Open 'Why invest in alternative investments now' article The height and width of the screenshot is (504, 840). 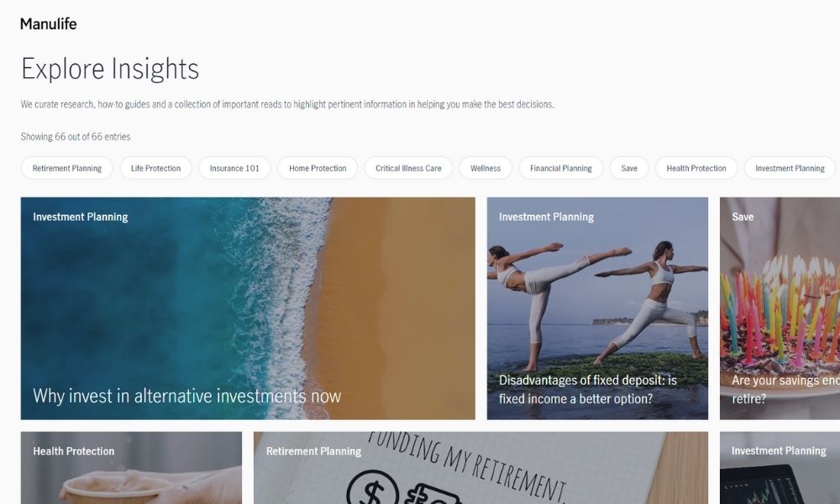[187, 396]
